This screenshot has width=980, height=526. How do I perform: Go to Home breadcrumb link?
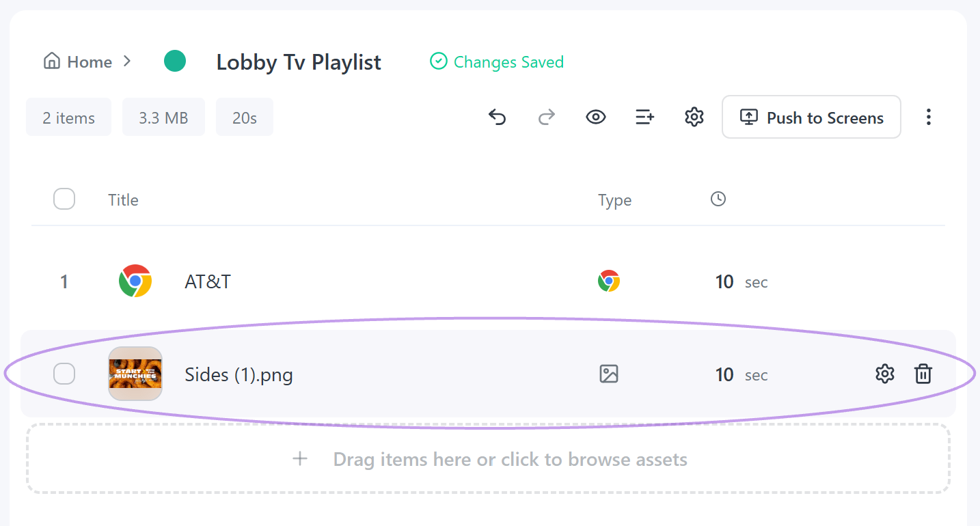77,61
